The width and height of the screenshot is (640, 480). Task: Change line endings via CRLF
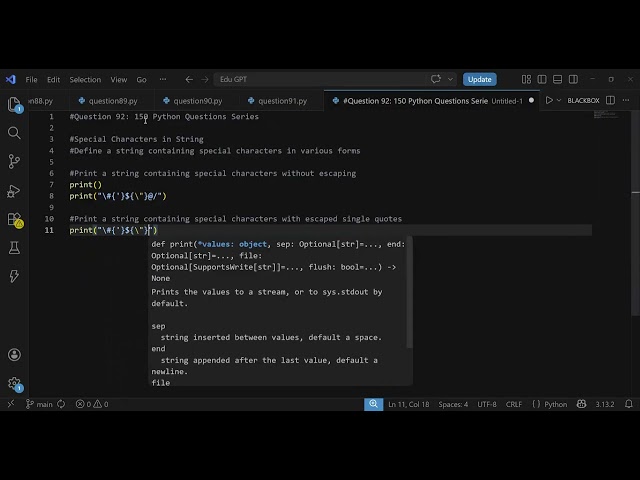[x=514, y=404]
